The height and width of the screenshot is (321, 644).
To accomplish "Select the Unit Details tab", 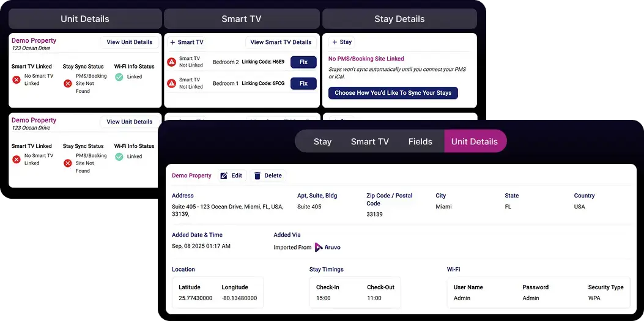I will click(475, 141).
